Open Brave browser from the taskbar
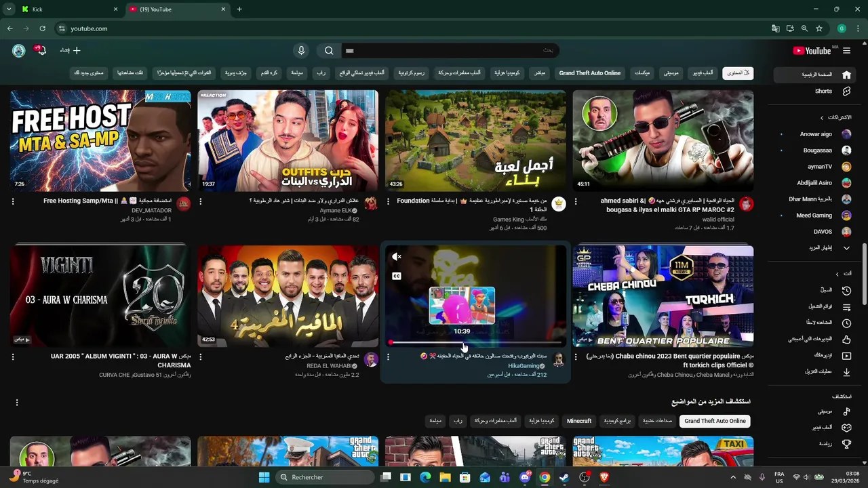 (x=604, y=477)
